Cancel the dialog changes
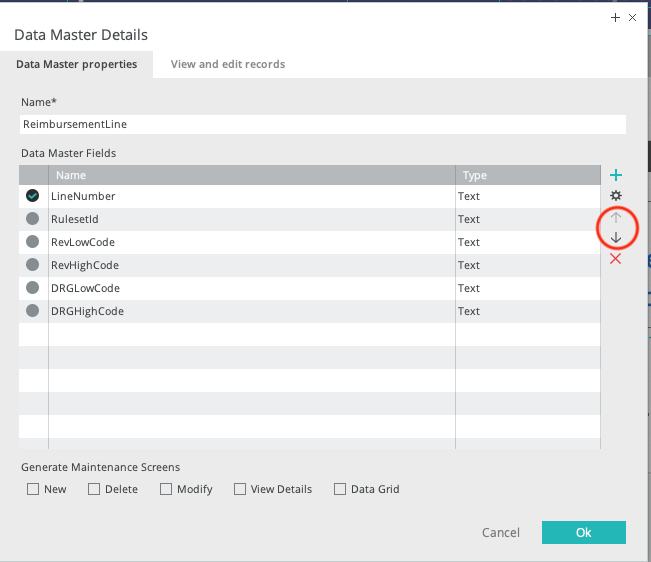The width and height of the screenshot is (651, 562). [x=500, y=533]
